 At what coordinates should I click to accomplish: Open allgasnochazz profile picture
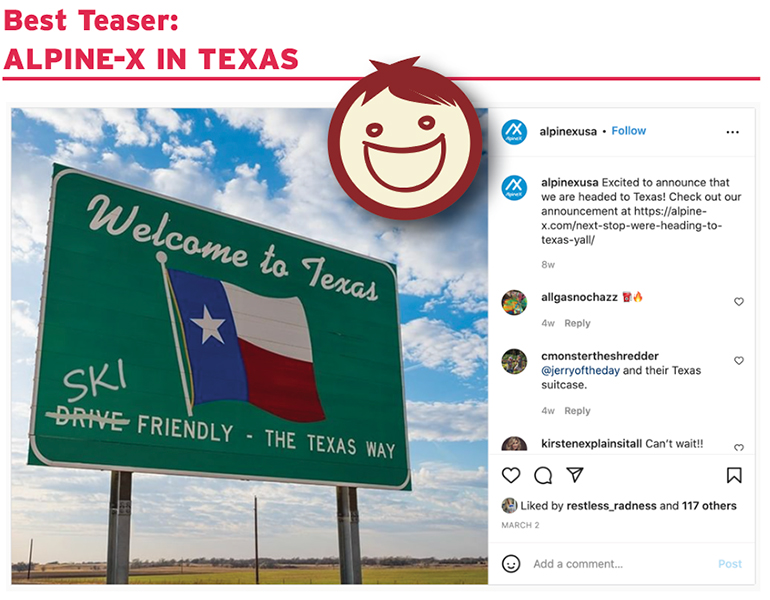[514, 302]
